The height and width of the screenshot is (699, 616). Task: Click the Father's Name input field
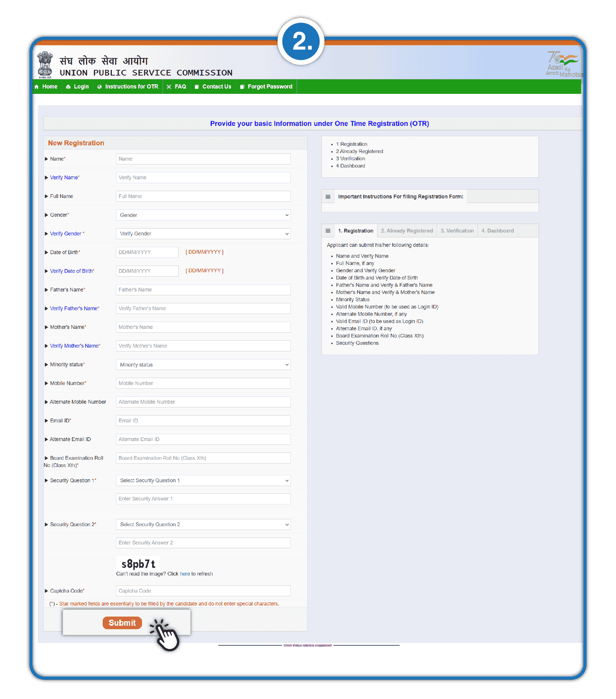[203, 290]
